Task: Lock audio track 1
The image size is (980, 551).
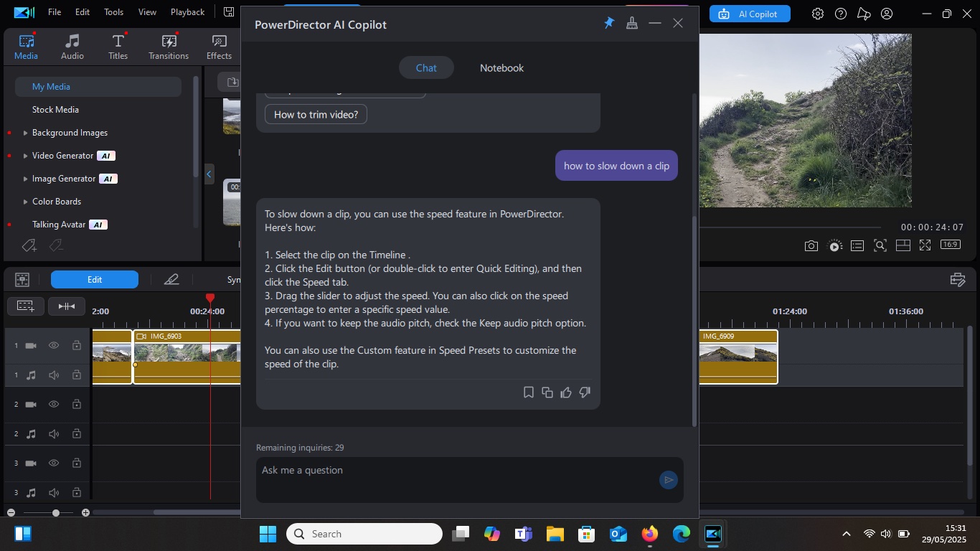Action: click(x=76, y=375)
